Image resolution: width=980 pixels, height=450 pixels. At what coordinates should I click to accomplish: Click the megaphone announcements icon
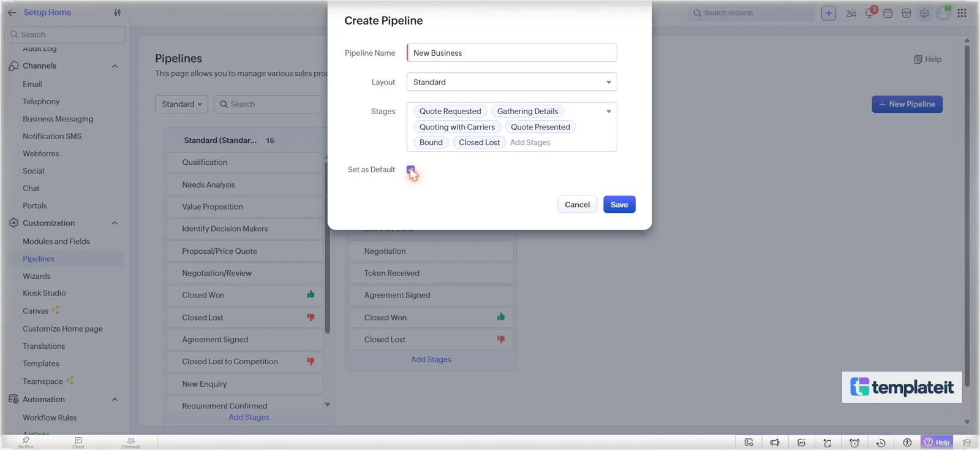[775, 443]
